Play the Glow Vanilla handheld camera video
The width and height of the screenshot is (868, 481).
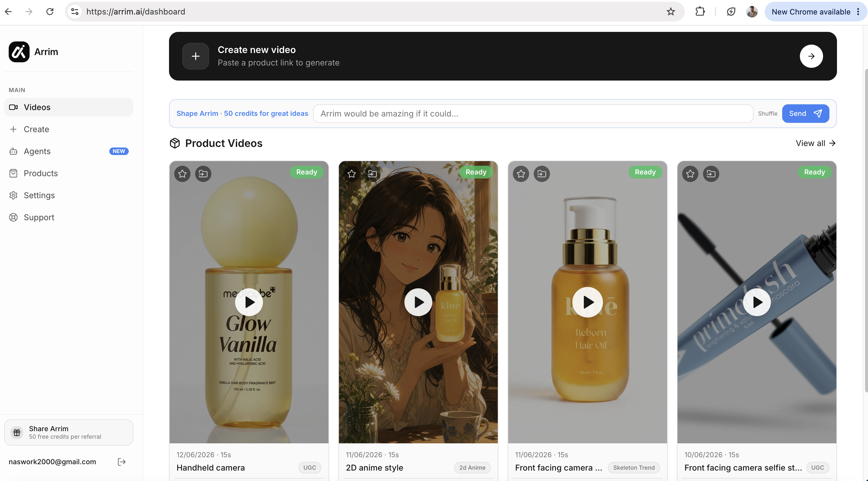[249, 302]
